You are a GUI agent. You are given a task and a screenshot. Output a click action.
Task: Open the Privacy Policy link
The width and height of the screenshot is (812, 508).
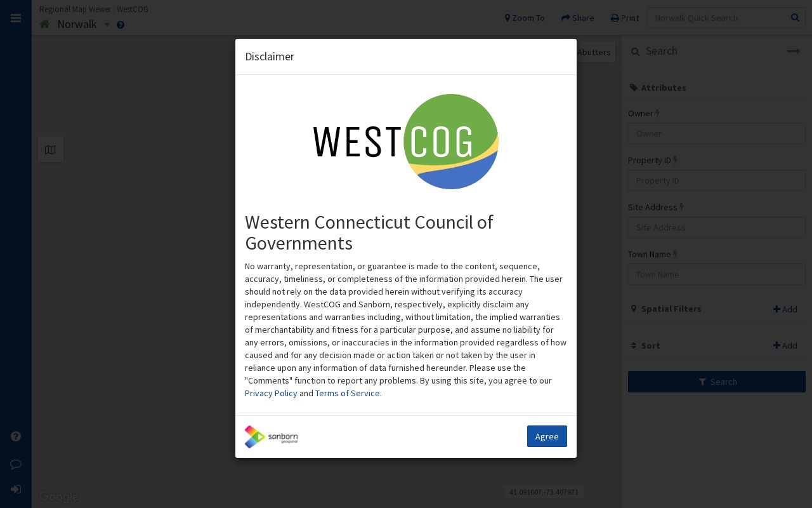tap(271, 393)
